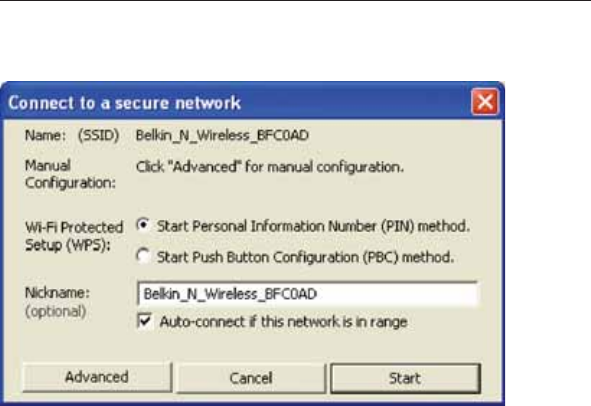Image resolution: width=591 pixels, height=406 pixels.
Task: Click the Manual Configuration label
Action: (70, 174)
